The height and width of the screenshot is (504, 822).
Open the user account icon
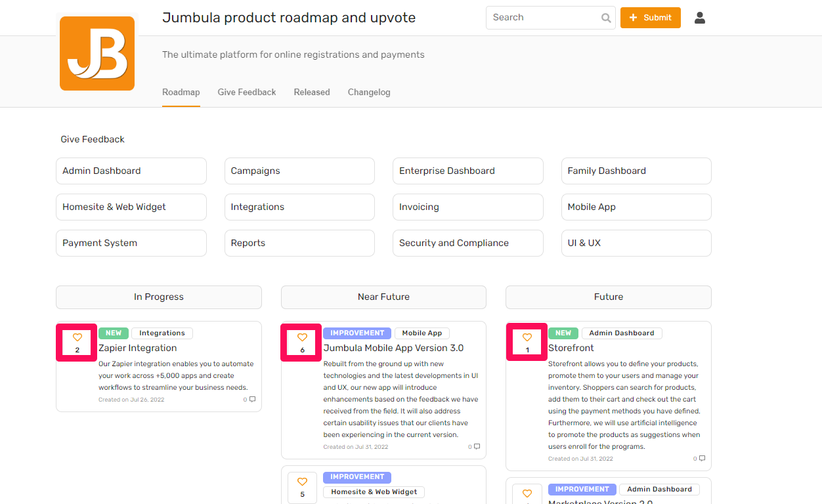[x=700, y=18]
